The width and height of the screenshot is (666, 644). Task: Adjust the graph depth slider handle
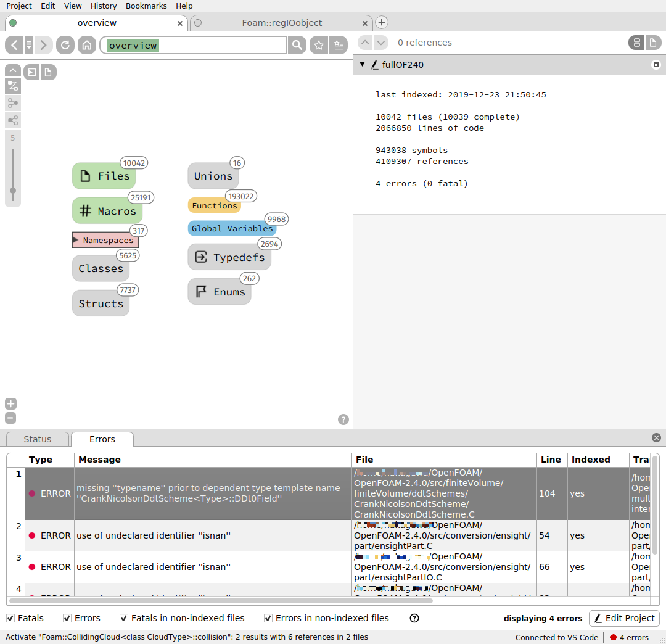coord(13,191)
